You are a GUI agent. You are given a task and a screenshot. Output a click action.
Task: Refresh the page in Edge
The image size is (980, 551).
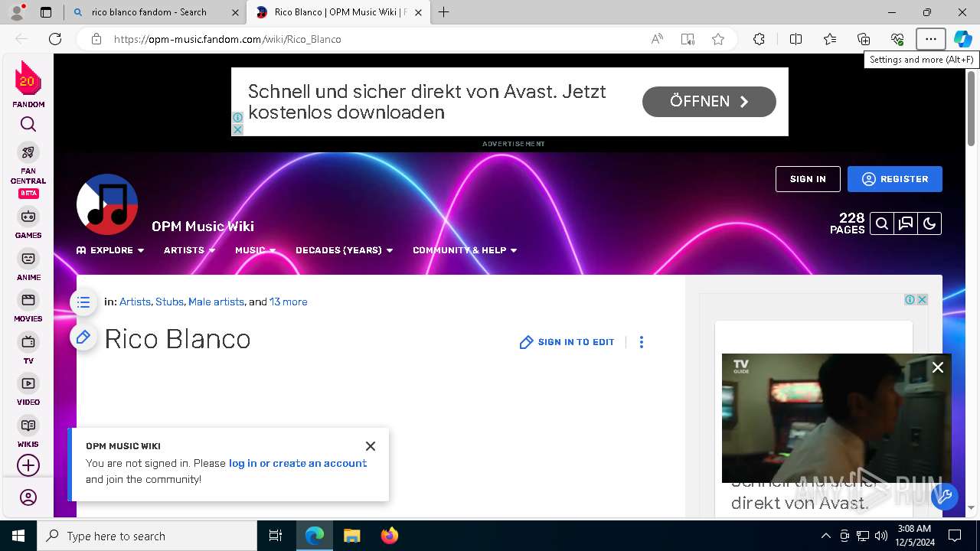[x=55, y=39]
